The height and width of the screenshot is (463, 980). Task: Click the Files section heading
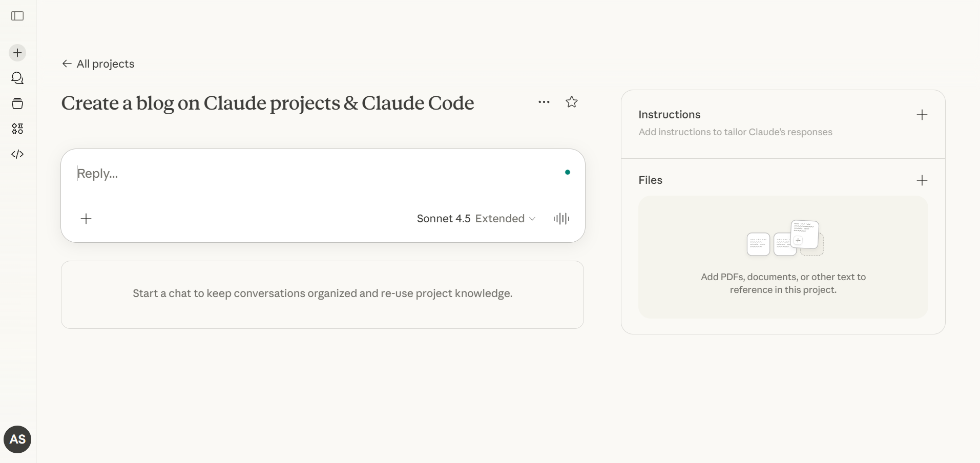[651, 180]
